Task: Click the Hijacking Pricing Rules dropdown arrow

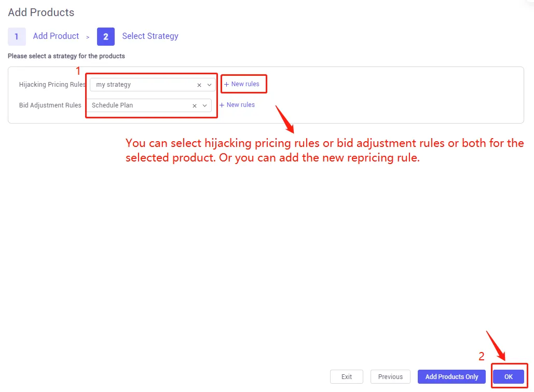Action: [209, 84]
